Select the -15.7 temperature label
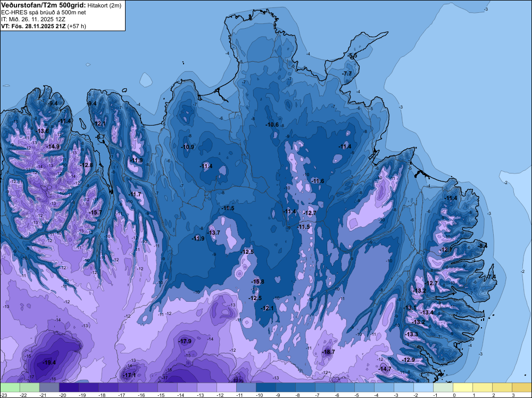The image size is (532, 398). pyautogui.click(x=95, y=212)
